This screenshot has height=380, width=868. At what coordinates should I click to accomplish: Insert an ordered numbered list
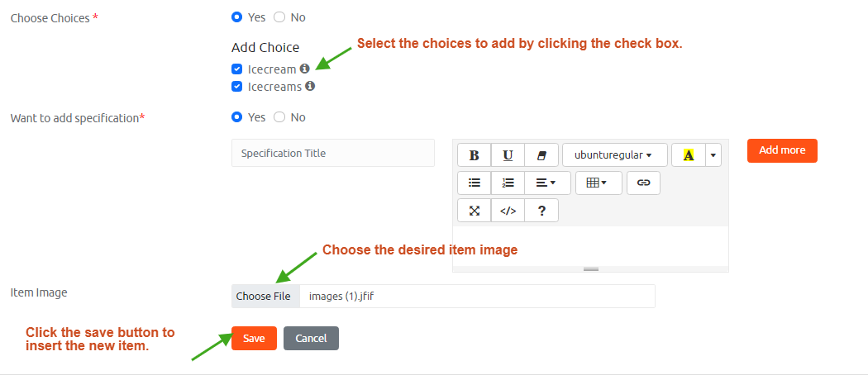pyautogui.click(x=508, y=183)
